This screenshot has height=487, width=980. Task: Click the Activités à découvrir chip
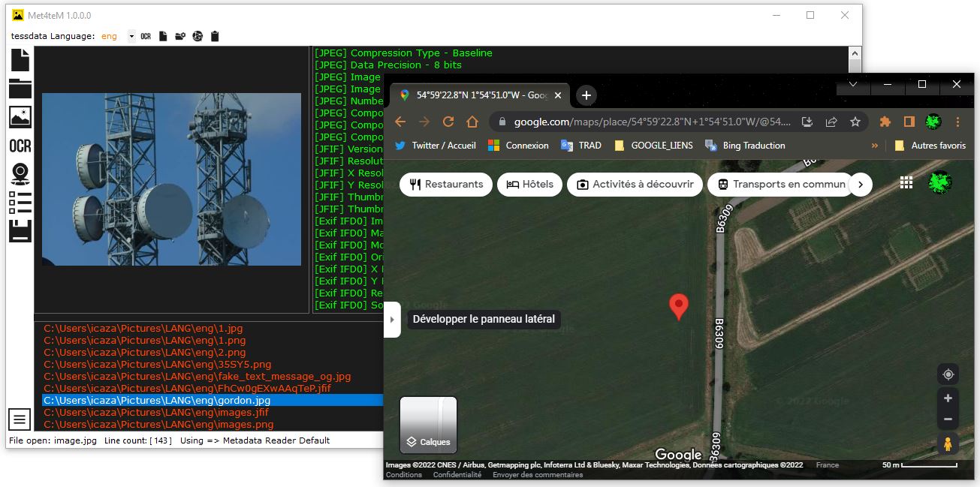(635, 185)
